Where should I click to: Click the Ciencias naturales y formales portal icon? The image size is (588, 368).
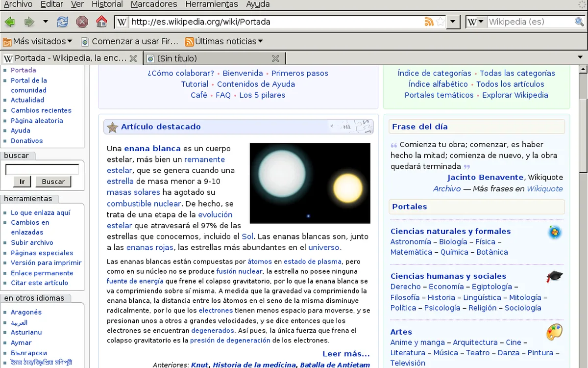555,232
